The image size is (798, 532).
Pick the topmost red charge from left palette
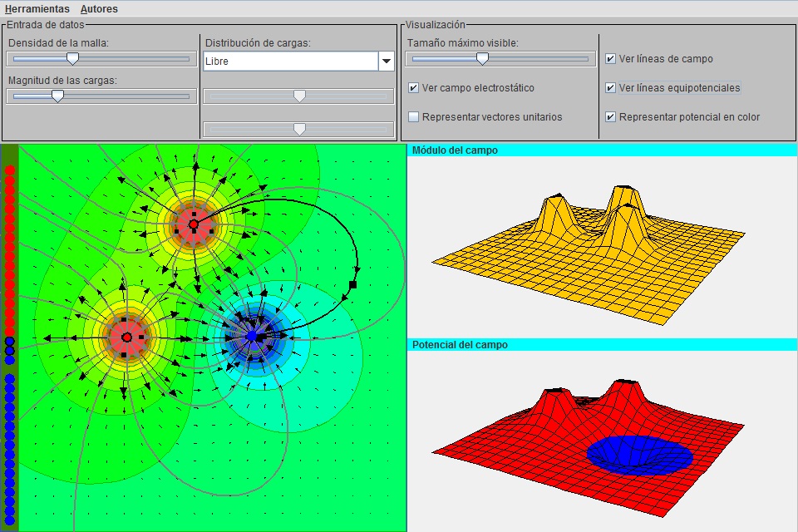tap(10, 170)
